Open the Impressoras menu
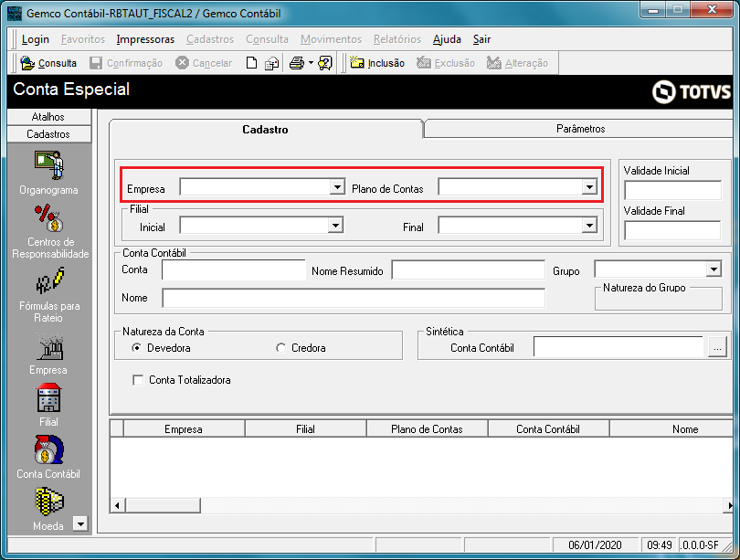This screenshot has width=740, height=560. 145,39
